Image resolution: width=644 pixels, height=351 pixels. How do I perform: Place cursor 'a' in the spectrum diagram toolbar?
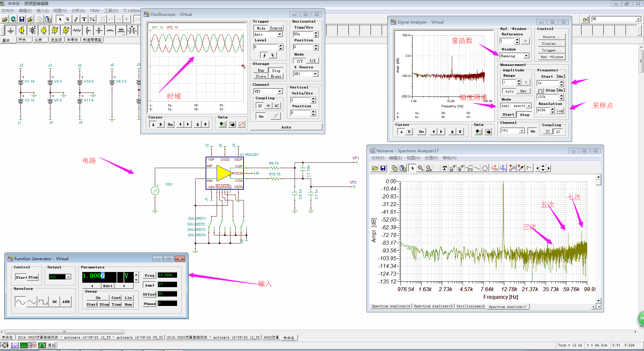(x=495, y=168)
